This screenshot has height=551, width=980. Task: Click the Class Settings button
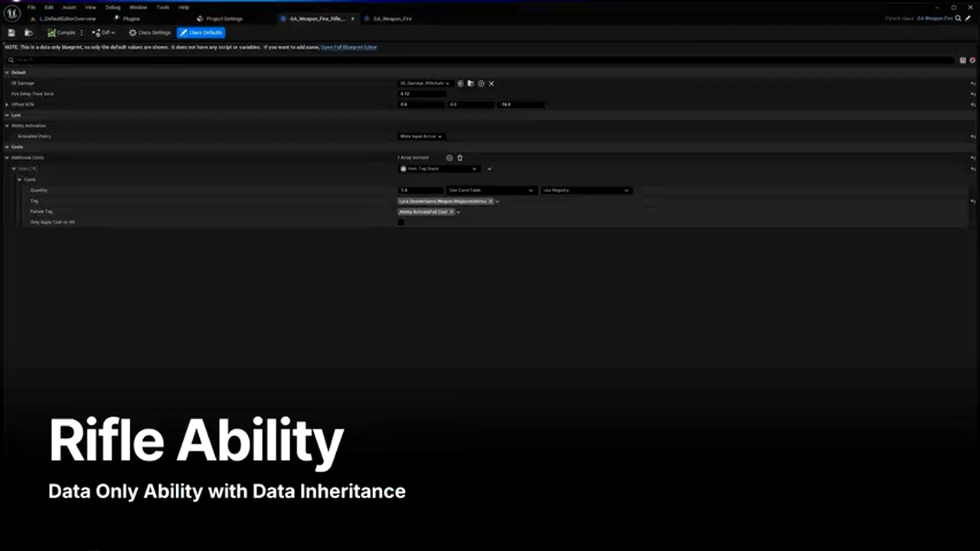[x=149, y=33]
